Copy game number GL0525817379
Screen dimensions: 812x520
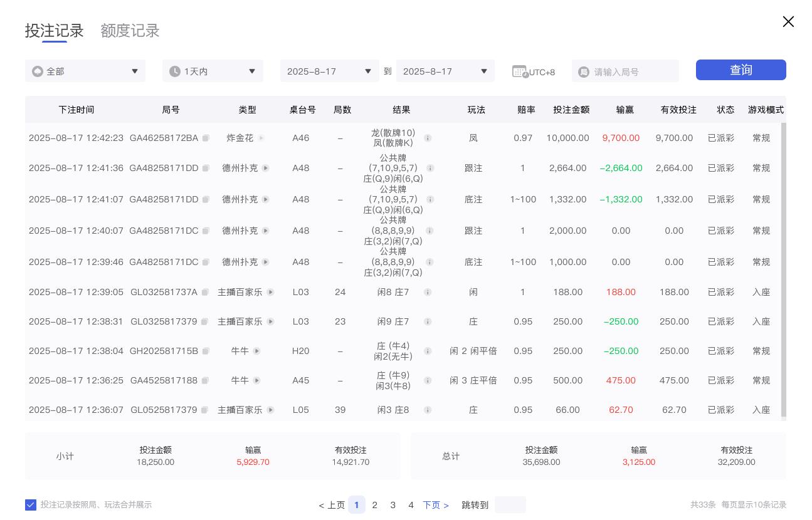(x=206, y=410)
